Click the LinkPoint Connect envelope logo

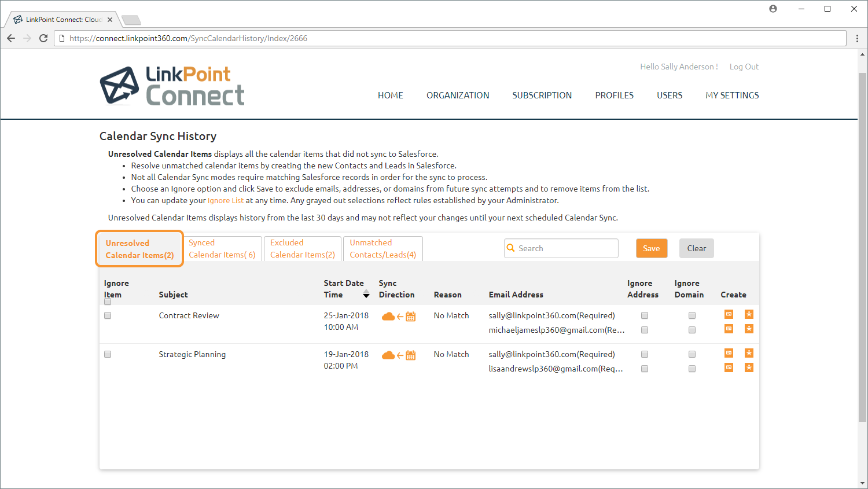[x=119, y=86]
